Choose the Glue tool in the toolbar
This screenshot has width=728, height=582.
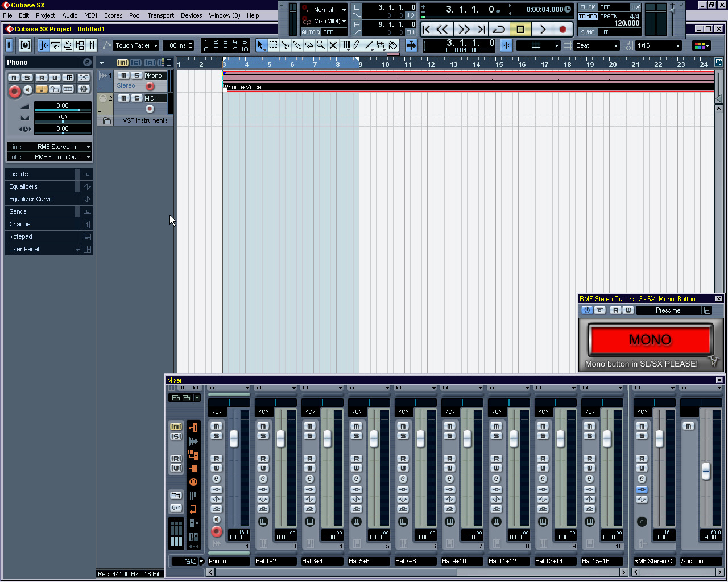coord(297,45)
